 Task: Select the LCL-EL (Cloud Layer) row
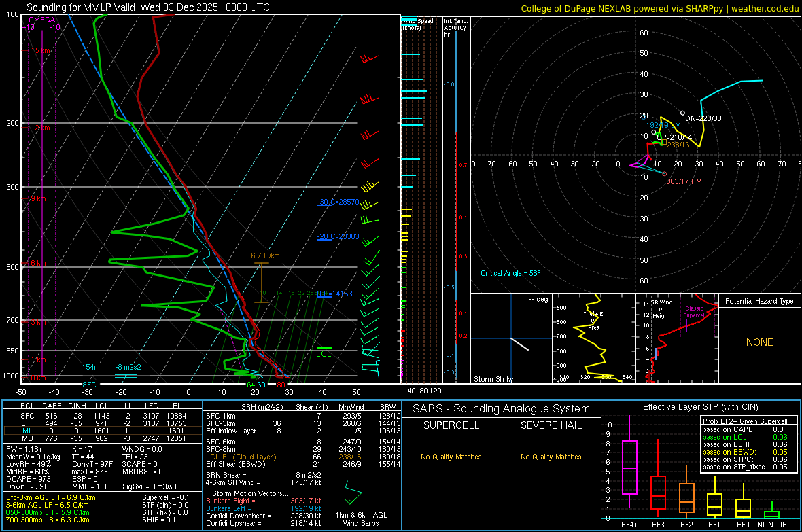tap(303, 457)
